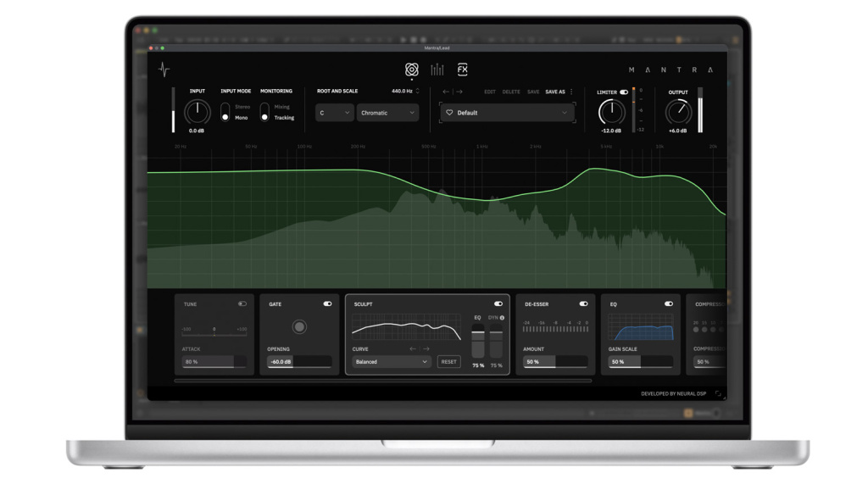The image size is (868, 479).
Task: Select the Tracking monitoring label
Action: (x=284, y=118)
